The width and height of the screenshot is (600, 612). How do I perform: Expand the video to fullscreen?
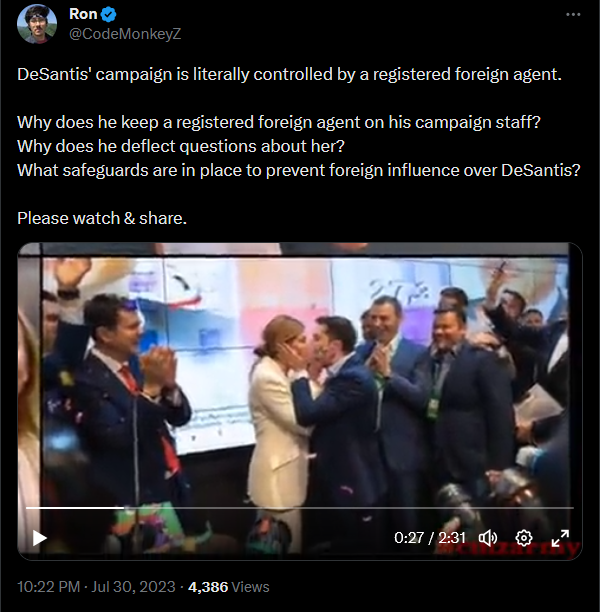(x=560, y=538)
